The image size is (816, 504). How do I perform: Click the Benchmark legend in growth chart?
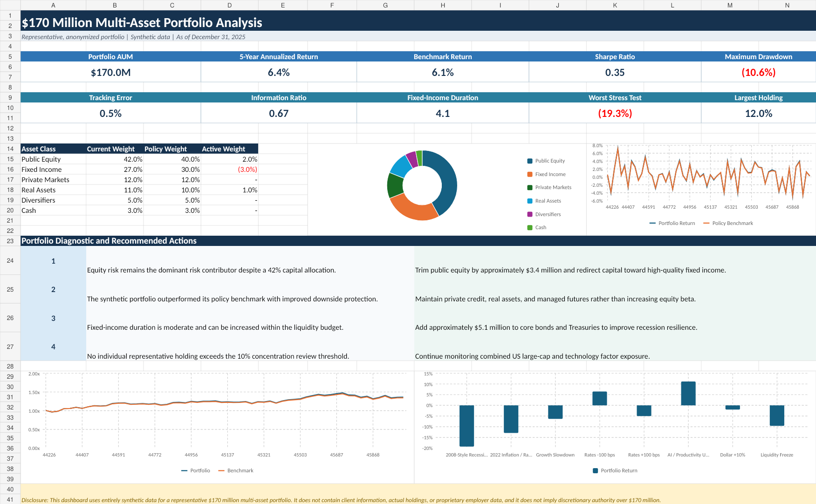coord(236,470)
